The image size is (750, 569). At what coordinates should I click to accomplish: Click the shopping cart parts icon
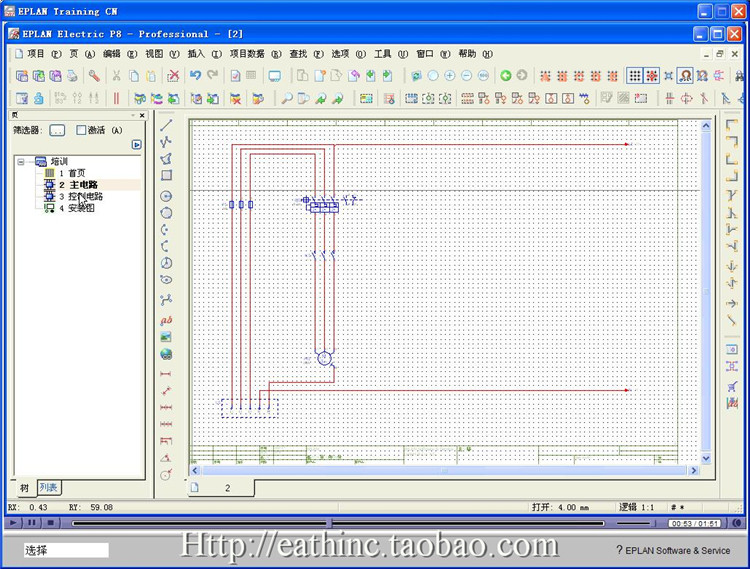tap(731, 386)
